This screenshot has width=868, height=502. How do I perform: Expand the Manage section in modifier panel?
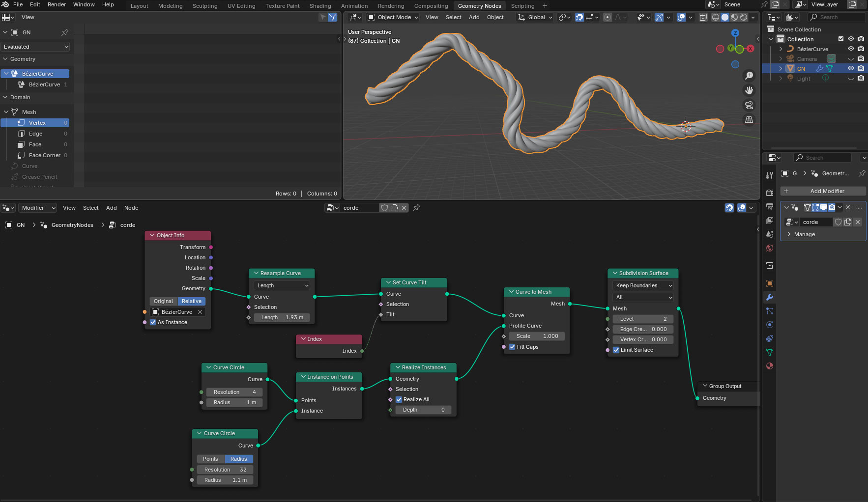pos(804,234)
